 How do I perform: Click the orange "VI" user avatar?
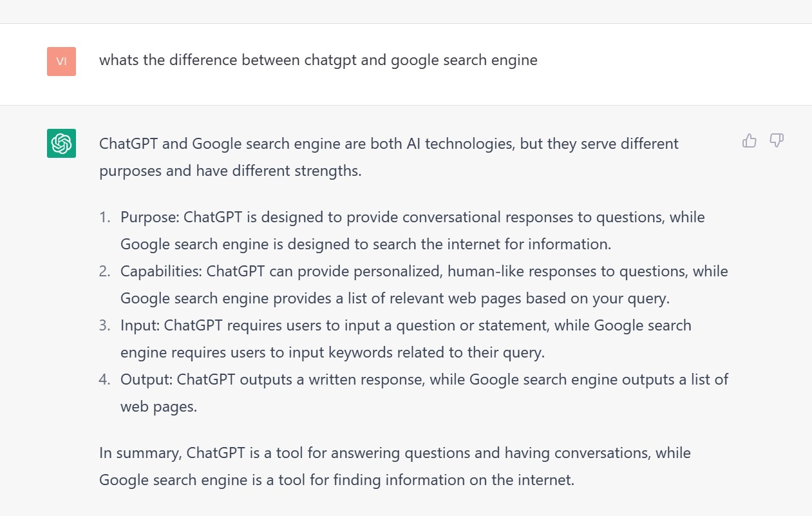[61, 61]
